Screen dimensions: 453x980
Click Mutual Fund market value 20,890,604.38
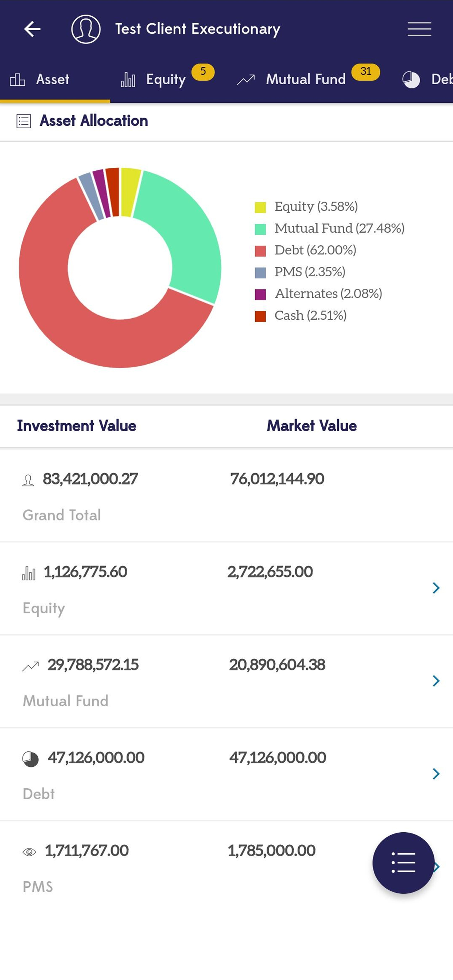point(277,665)
